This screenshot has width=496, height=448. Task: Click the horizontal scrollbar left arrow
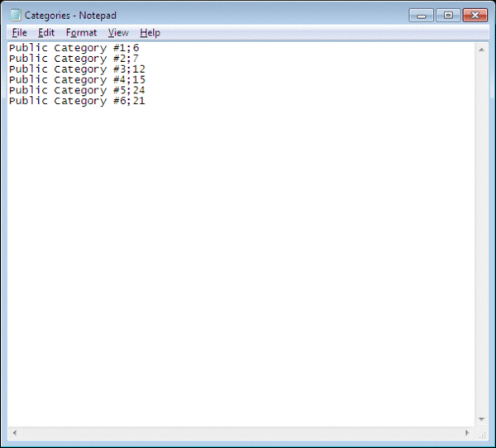(15, 432)
